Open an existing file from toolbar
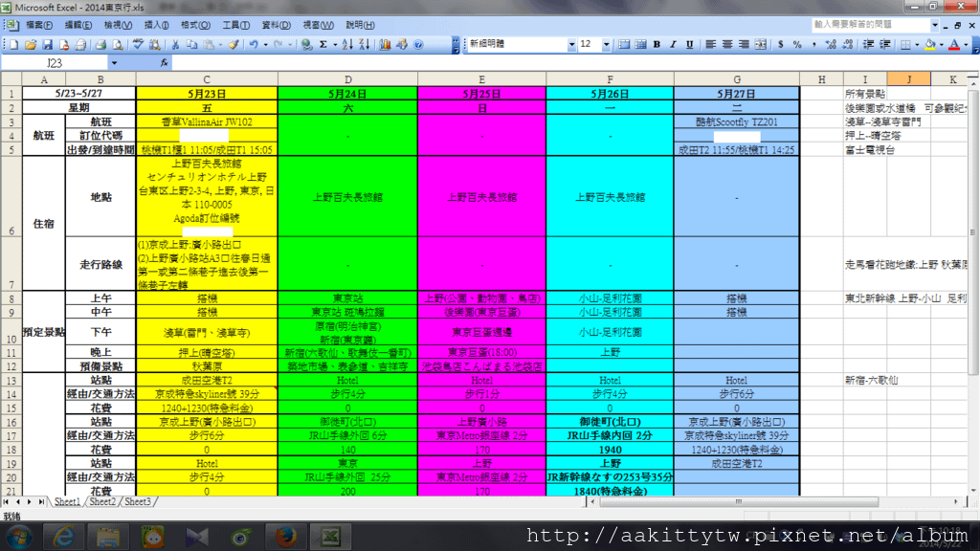The height and width of the screenshot is (551, 980). [x=30, y=44]
